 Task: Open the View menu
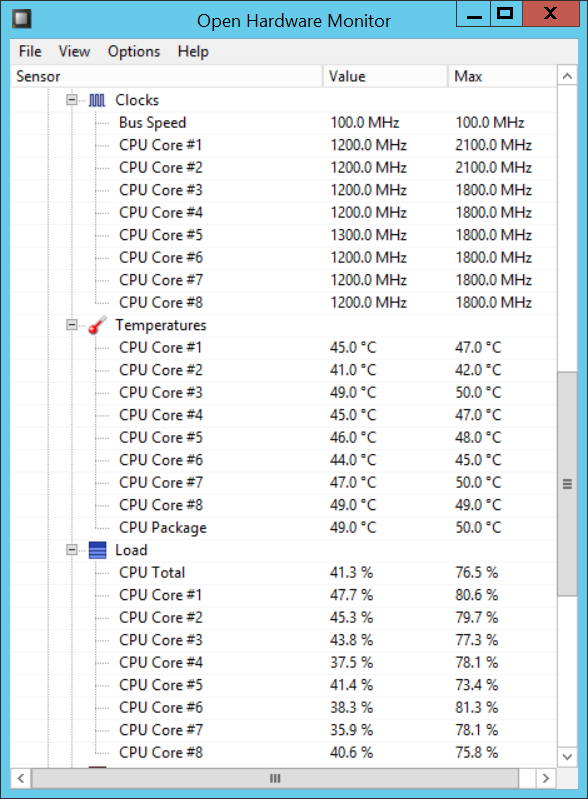[74, 51]
